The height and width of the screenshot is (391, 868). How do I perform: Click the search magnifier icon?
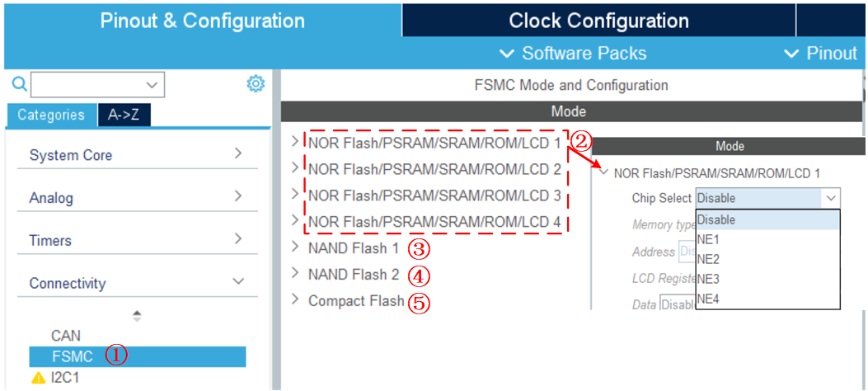pyautogui.click(x=19, y=84)
